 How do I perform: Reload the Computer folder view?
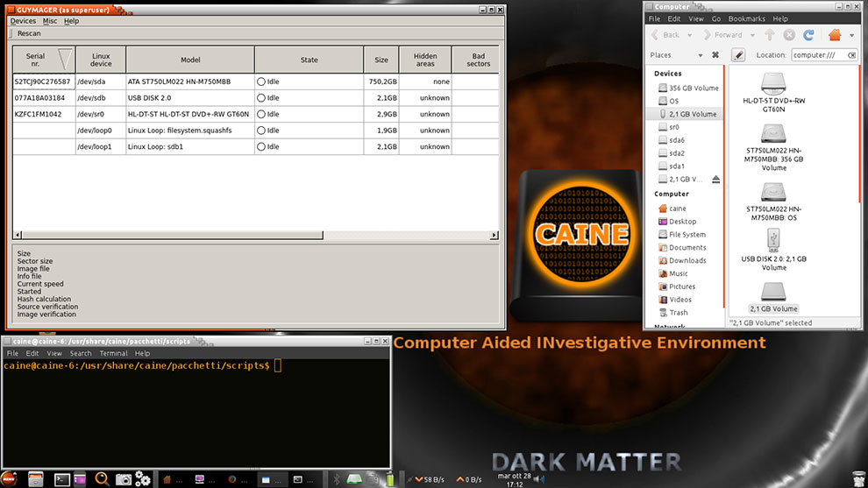[808, 35]
